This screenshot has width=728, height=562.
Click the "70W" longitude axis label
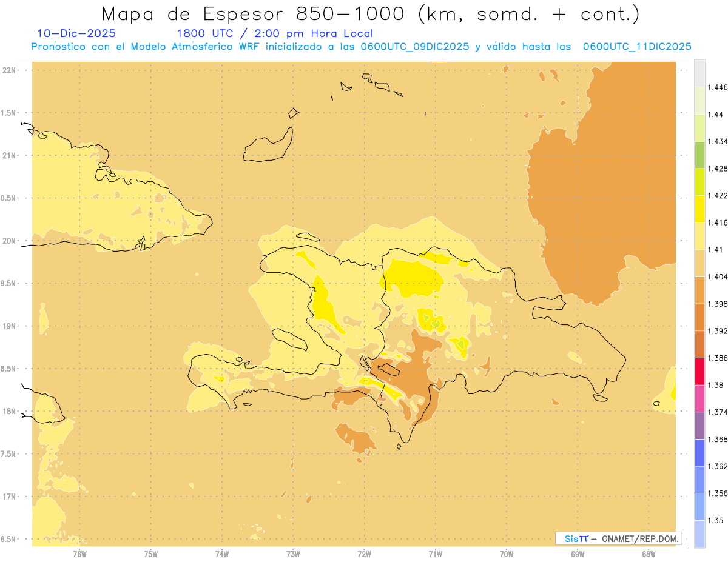pyautogui.click(x=507, y=554)
